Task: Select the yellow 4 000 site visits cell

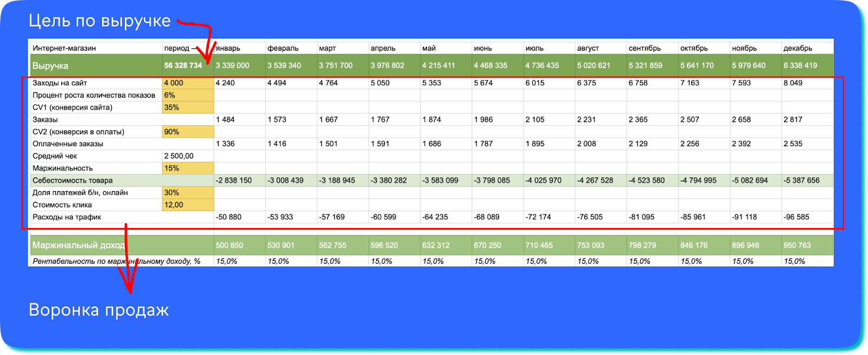Action: click(x=187, y=83)
